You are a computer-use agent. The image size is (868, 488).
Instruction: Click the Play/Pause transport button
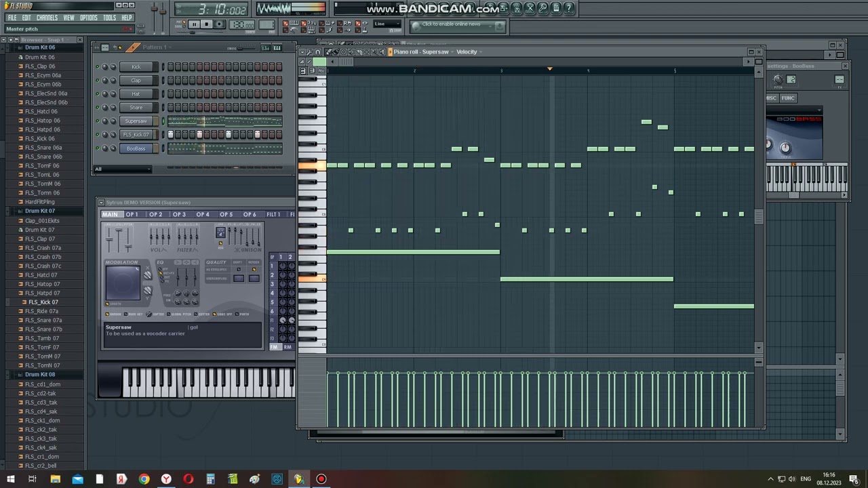[194, 24]
